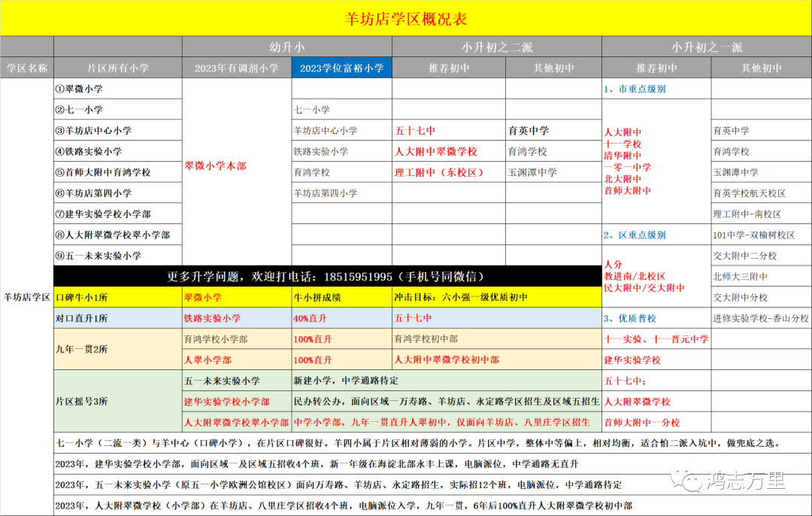Select the cell 九年一贯2所

pos(117,349)
